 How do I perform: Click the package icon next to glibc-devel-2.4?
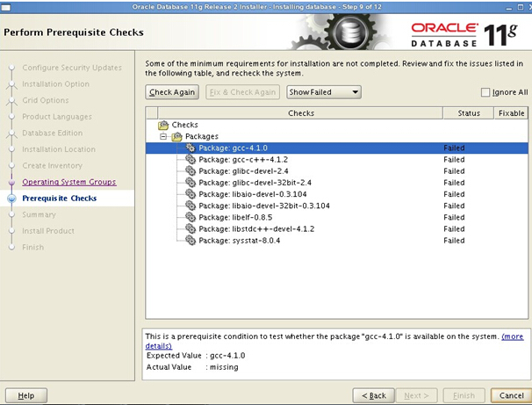pyautogui.click(x=191, y=171)
